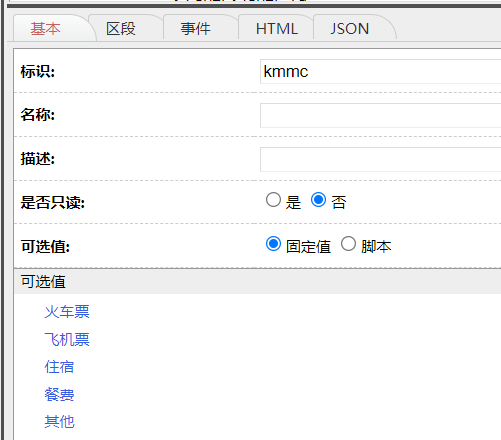The image size is (501, 440).
Task: Click the 名称: label
Action: 38,115
